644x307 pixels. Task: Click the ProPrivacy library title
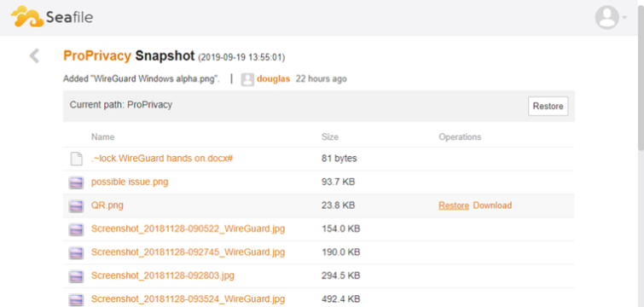click(97, 55)
